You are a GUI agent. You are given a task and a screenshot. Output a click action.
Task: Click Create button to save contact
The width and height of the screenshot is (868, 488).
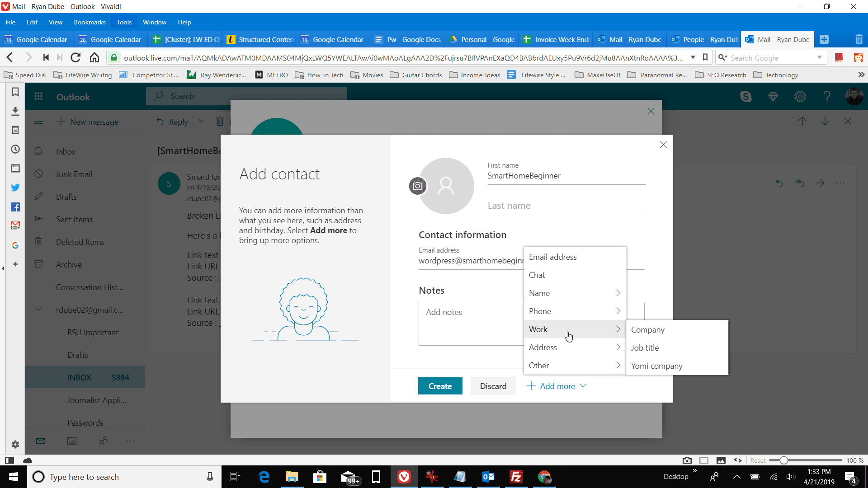click(440, 386)
